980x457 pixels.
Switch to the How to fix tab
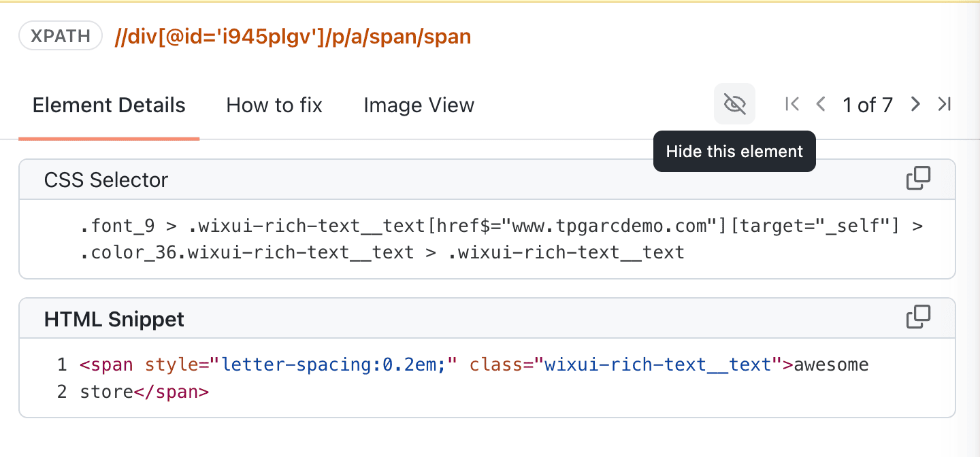click(274, 105)
